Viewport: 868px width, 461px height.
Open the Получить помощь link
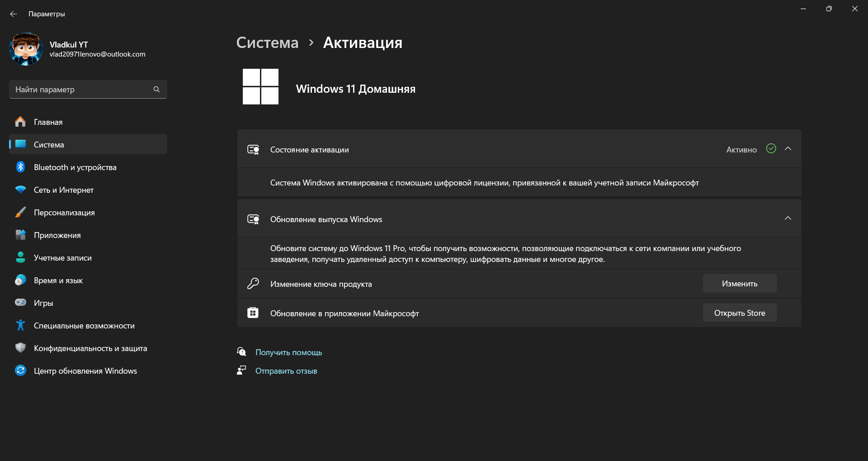(289, 352)
